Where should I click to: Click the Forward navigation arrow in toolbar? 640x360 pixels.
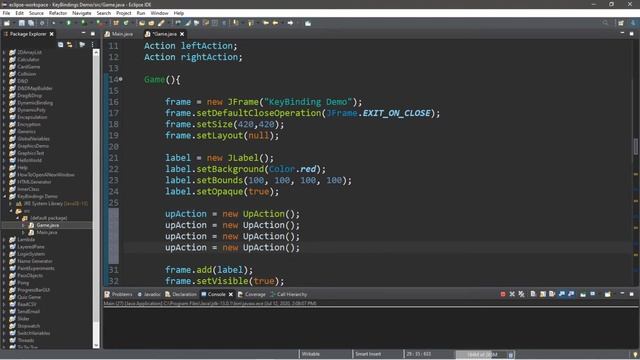coord(290,23)
